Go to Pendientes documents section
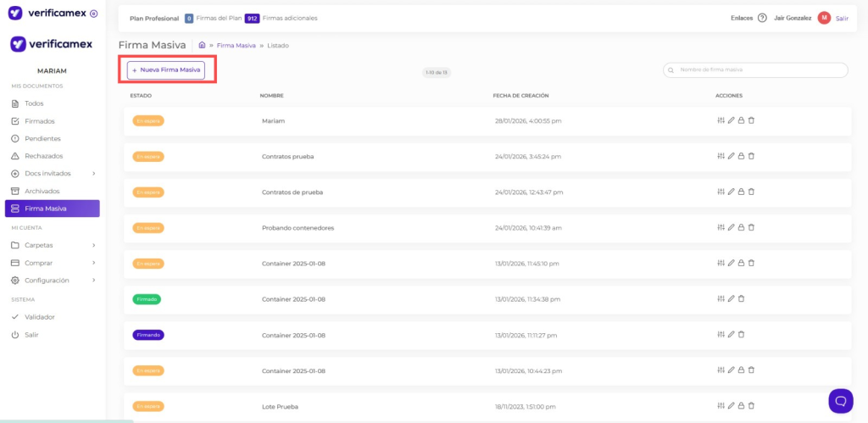This screenshot has height=423, width=868. tap(42, 138)
